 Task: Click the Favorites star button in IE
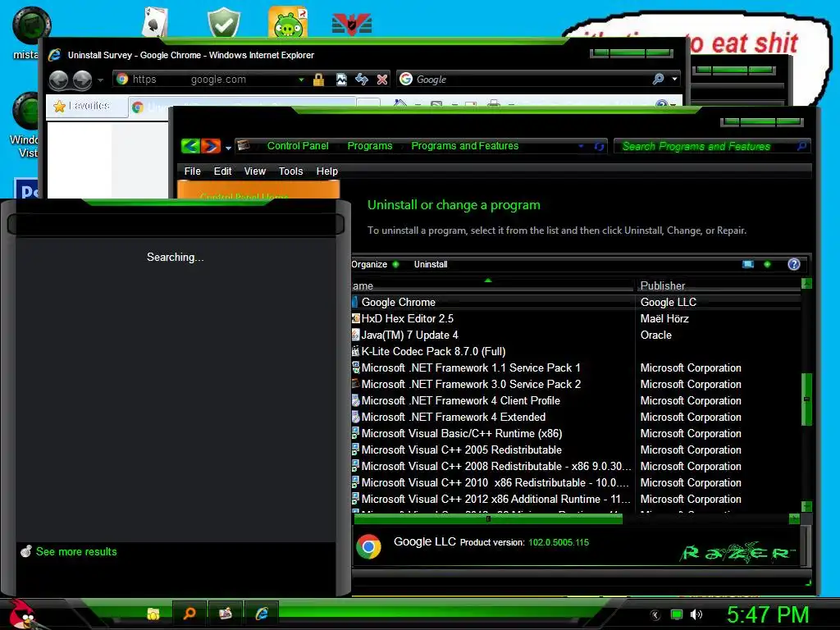pyautogui.click(x=82, y=106)
